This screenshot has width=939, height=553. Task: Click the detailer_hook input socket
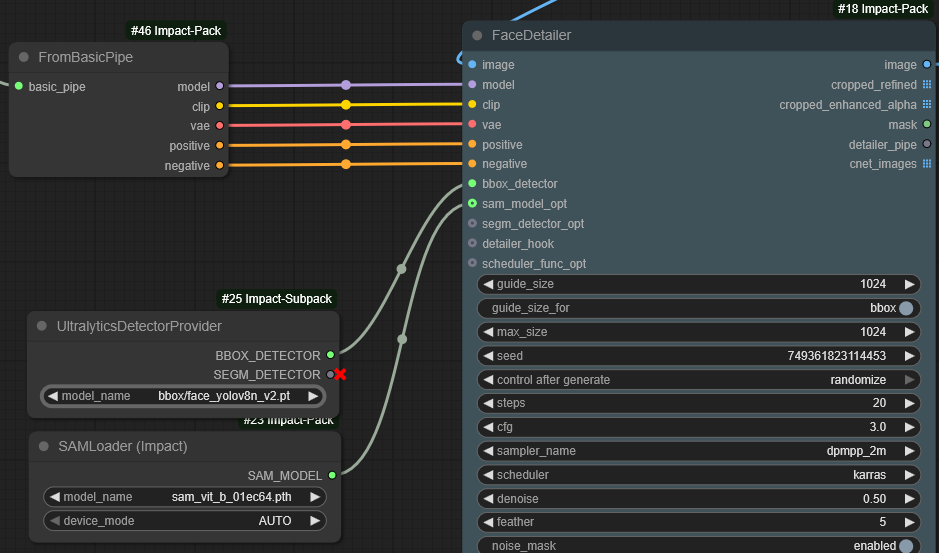pyautogui.click(x=472, y=244)
